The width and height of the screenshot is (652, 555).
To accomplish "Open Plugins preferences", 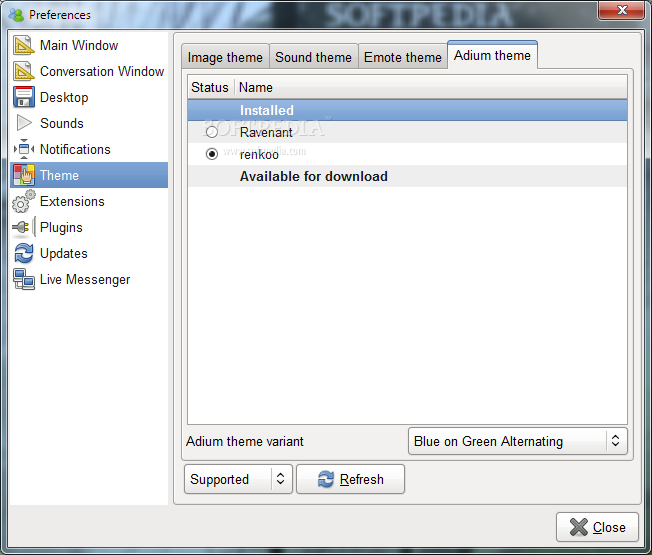I will [89, 227].
